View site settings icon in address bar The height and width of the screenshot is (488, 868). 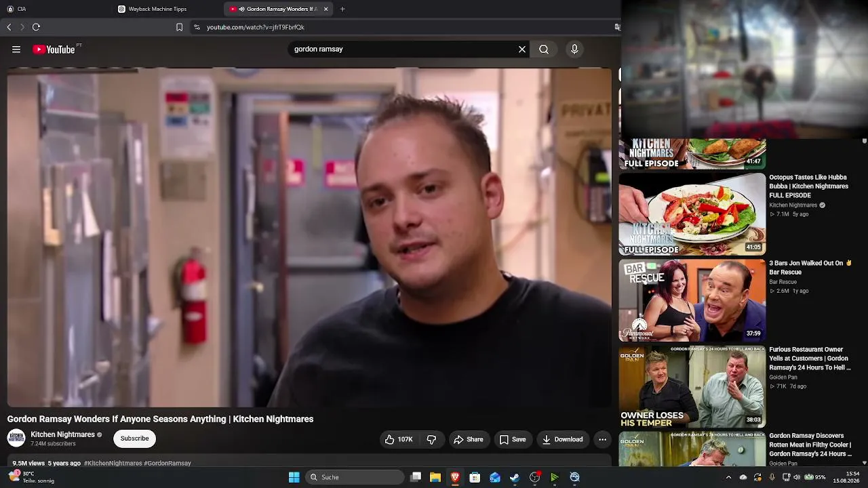197,27
